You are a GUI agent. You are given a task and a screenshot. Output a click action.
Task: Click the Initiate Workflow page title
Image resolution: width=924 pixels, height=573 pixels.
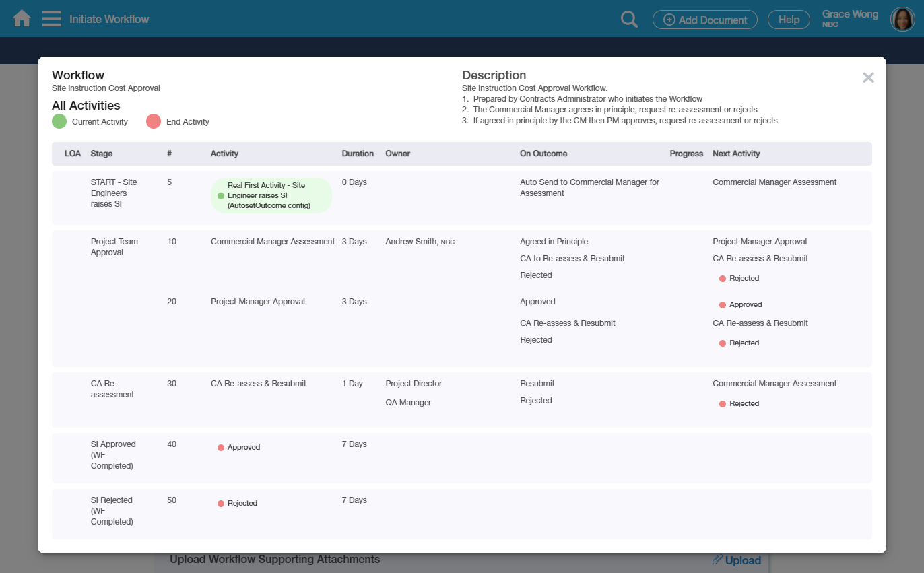(x=109, y=19)
